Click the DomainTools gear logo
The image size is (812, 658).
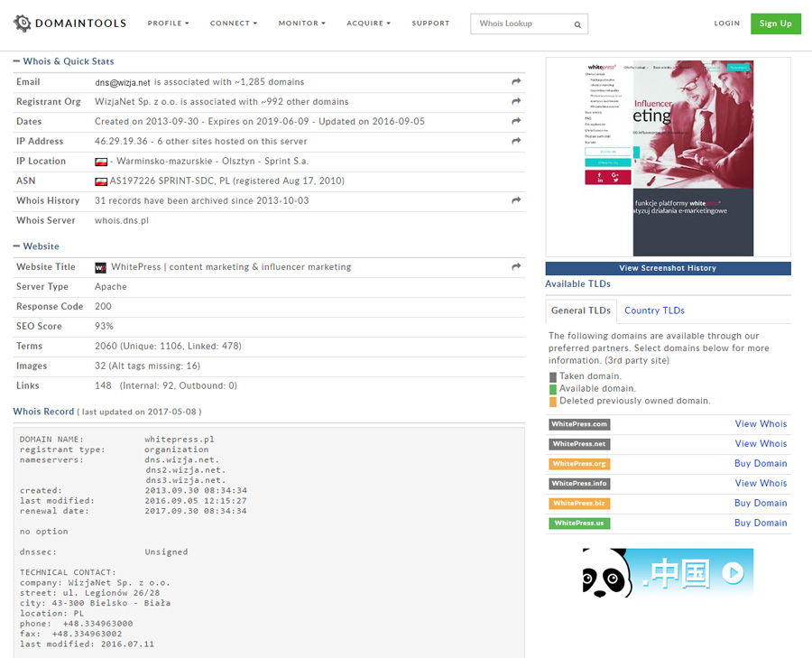(x=22, y=23)
